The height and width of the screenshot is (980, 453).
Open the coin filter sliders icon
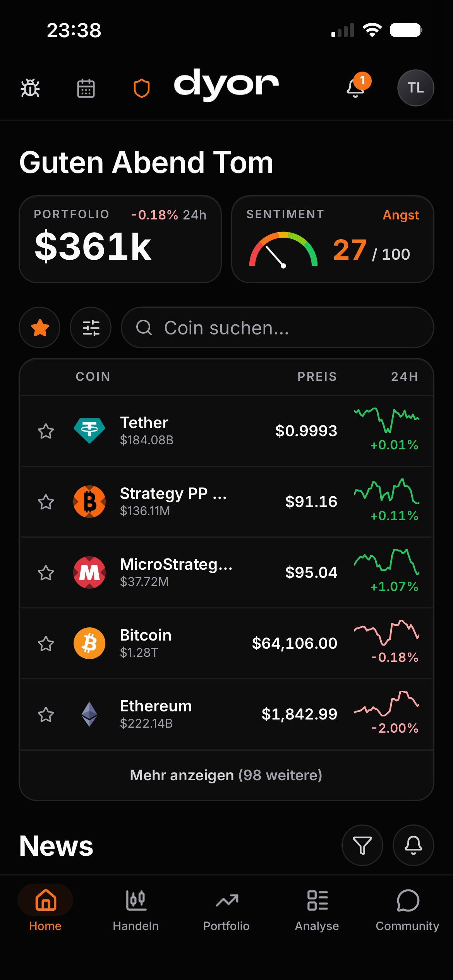[91, 327]
